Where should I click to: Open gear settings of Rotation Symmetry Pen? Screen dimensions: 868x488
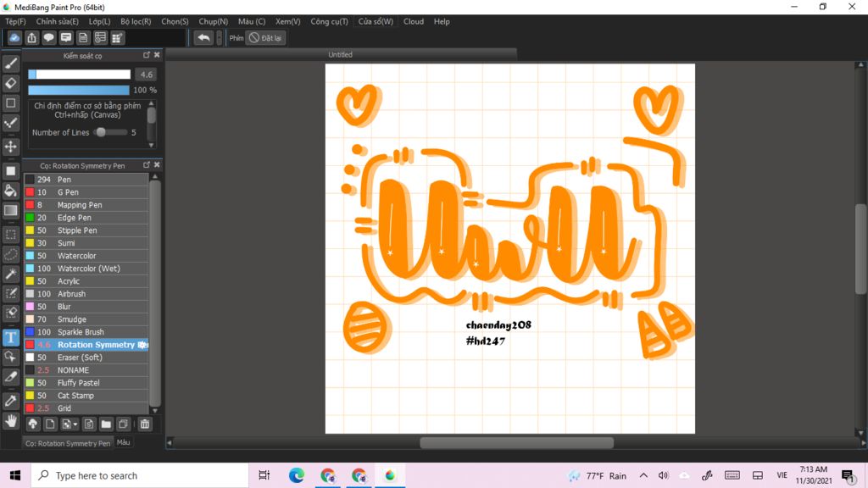[142, 345]
